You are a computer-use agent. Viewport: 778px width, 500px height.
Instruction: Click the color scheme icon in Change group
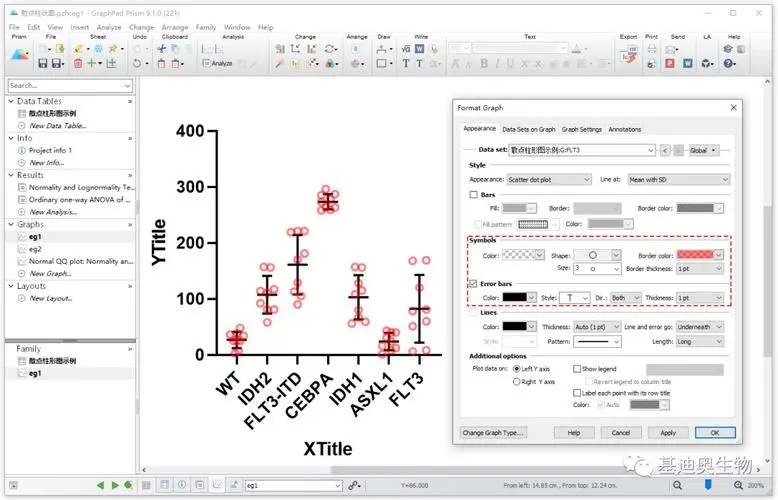(330, 63)
